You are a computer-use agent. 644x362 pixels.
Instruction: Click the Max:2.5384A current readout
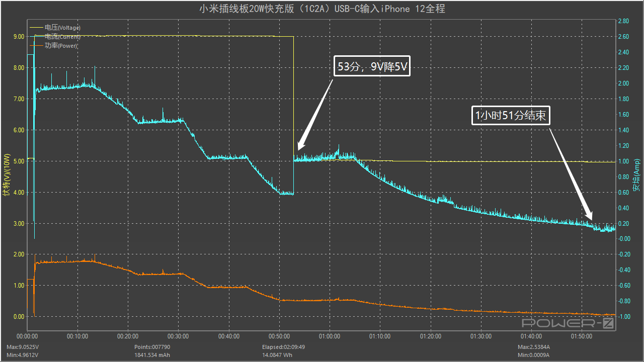tap(534, 347)
